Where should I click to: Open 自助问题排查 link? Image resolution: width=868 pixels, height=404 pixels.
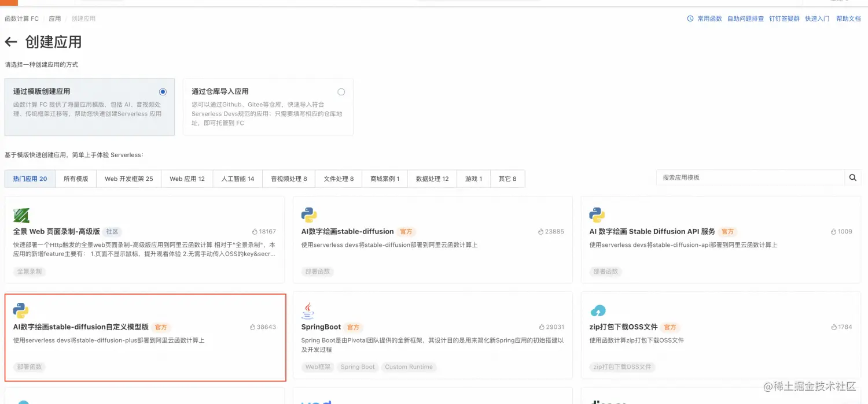[x=745, y=18]
